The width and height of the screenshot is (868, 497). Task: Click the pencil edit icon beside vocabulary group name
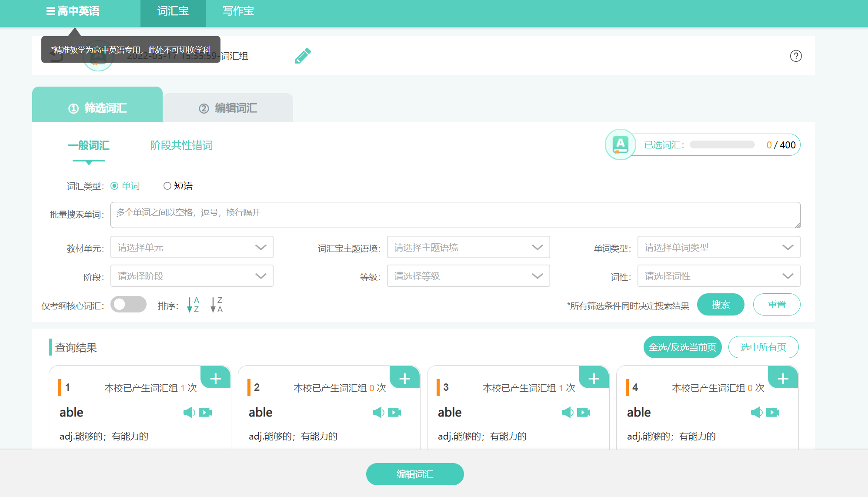(x=303, y=56)
